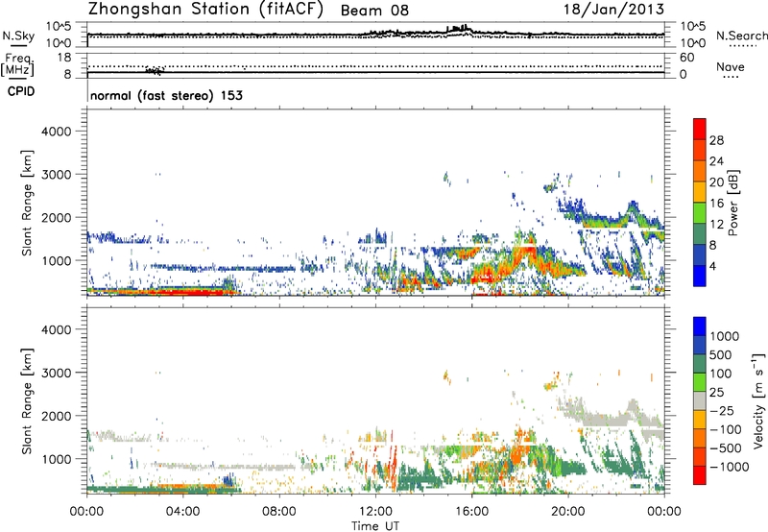
Task: Click velocity colorbar value '100'
Action: [x=721, y=374]
